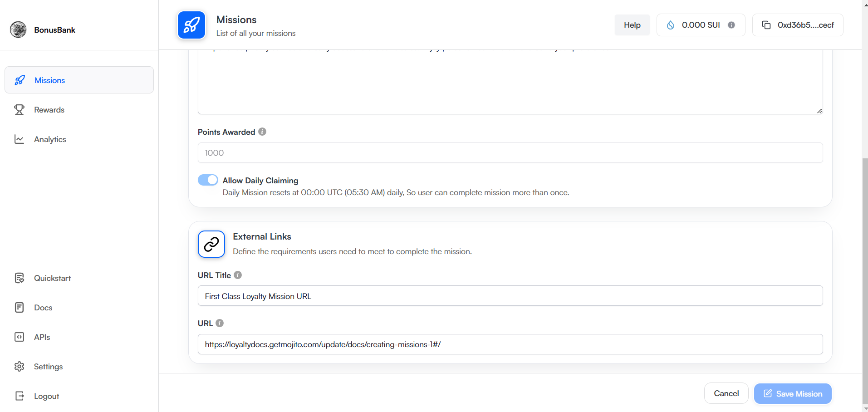The height and width of the screenshot is (412, 868).
Task: Go to Quickstart page
Action: [x=79, y=278]
